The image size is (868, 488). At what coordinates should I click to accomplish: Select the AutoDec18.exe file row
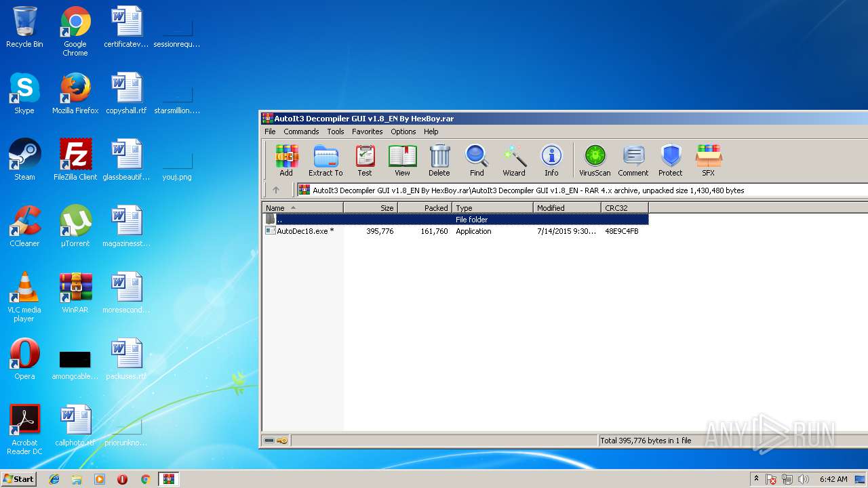[455, 231]
